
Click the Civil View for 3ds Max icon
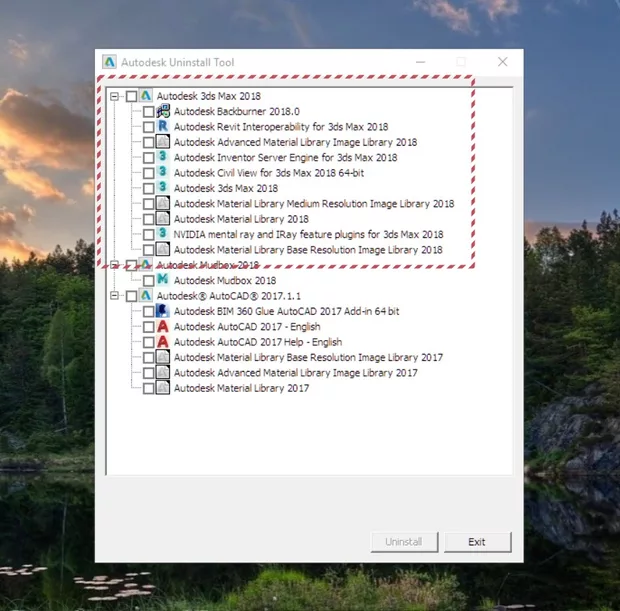[x=163, y=172]
